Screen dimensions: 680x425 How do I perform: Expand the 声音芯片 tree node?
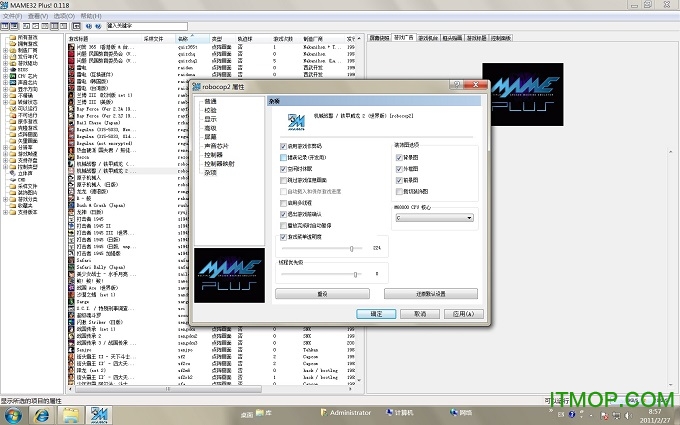point(5,82)
